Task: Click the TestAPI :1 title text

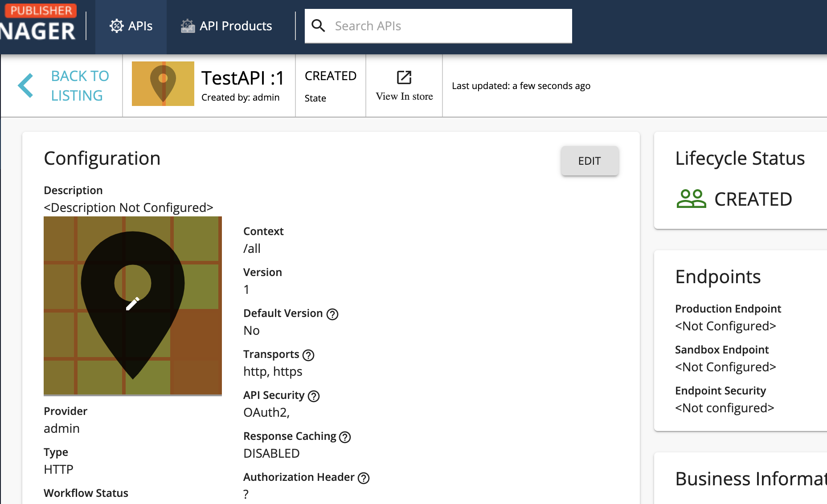Action: pyautogui.click(x=242, y=78)
